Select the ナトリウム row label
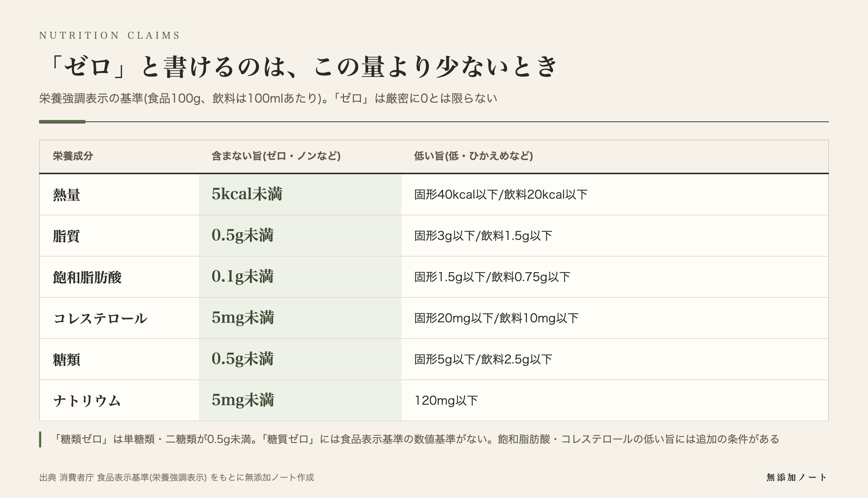This screenshot has width=868, height=498. [x=87, y=401]
